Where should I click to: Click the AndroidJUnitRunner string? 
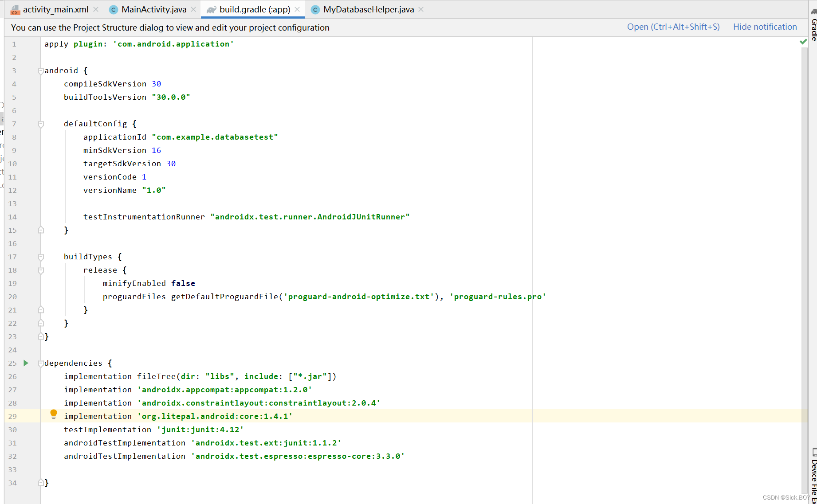pyautogui.click(x=310, y=217)
